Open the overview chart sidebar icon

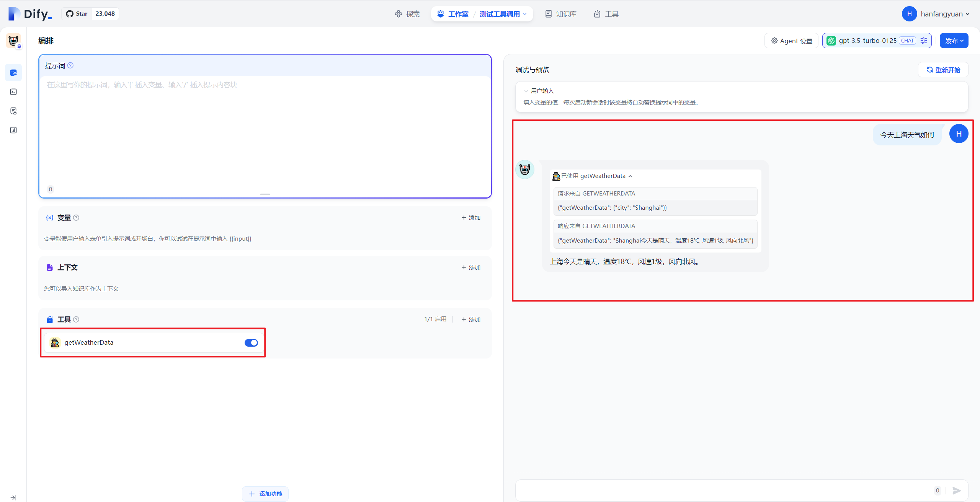click(x=13, y=130)
